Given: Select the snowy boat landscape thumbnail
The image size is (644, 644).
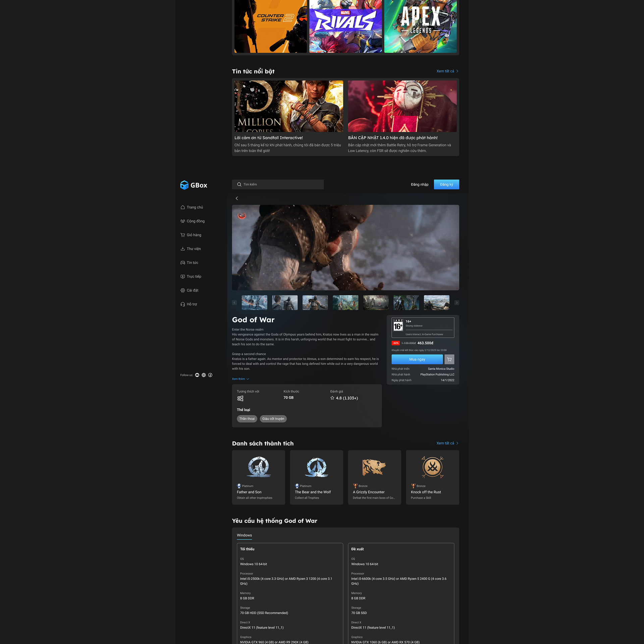Looking at the screenshot, I should click(x=437, y=303).
